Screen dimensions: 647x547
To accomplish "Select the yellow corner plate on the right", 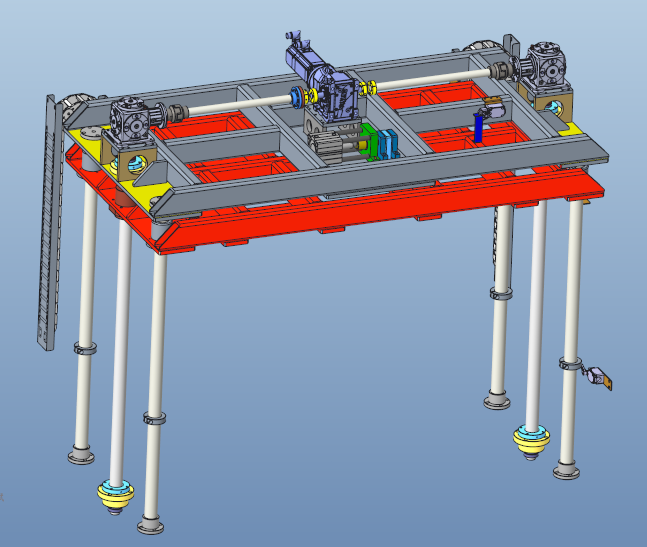I will click(570, 127).
